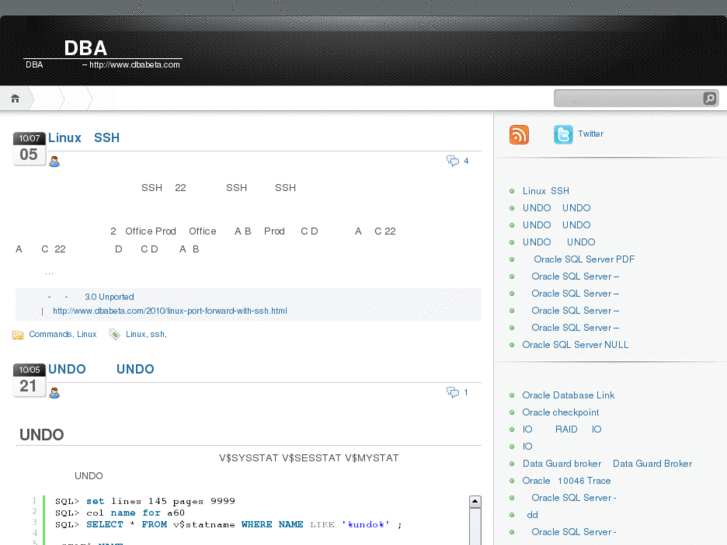This screenshot has width=727, height=545.
Task: Open the linux-port-forward-with-ssh.html permalink
Action: 170,311
